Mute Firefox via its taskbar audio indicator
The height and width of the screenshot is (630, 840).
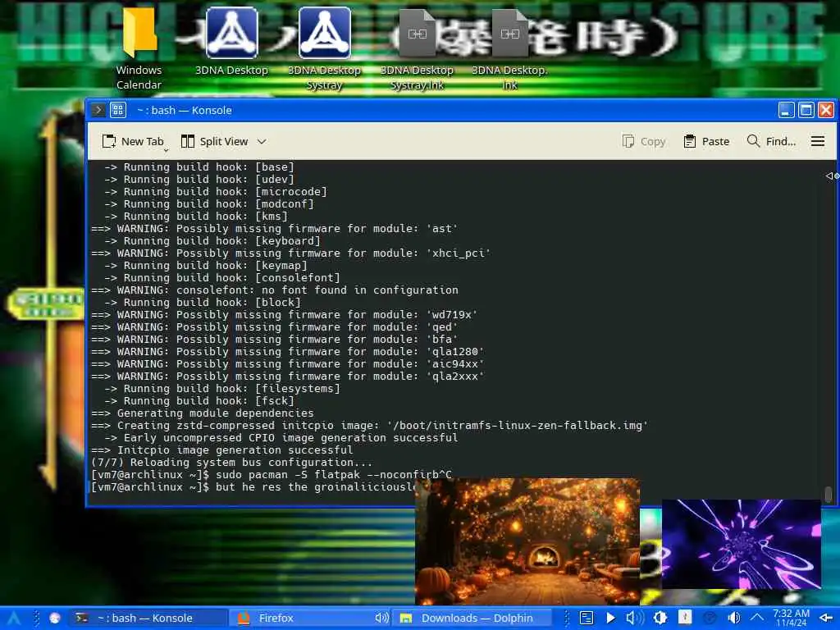pos(381,619)
